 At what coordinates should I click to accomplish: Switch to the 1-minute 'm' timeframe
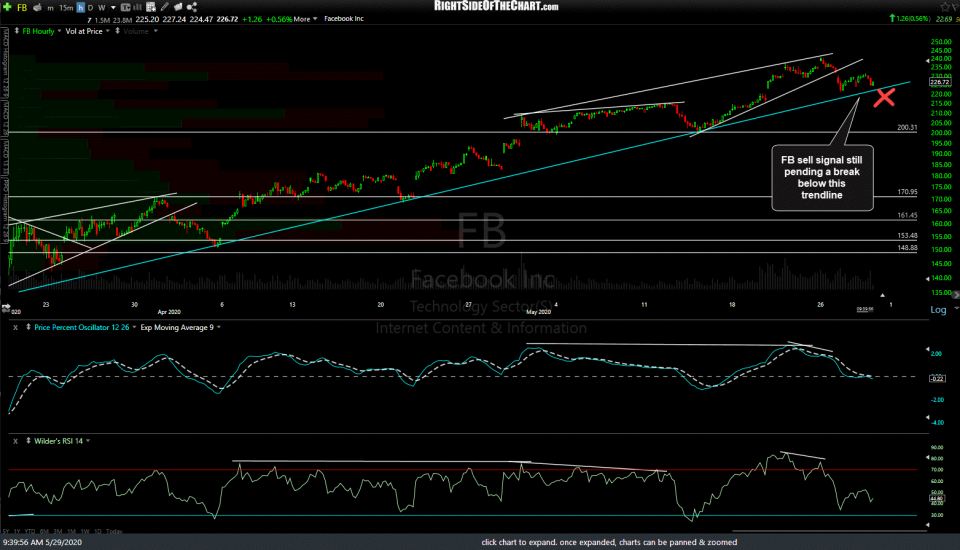click(50, 8)
